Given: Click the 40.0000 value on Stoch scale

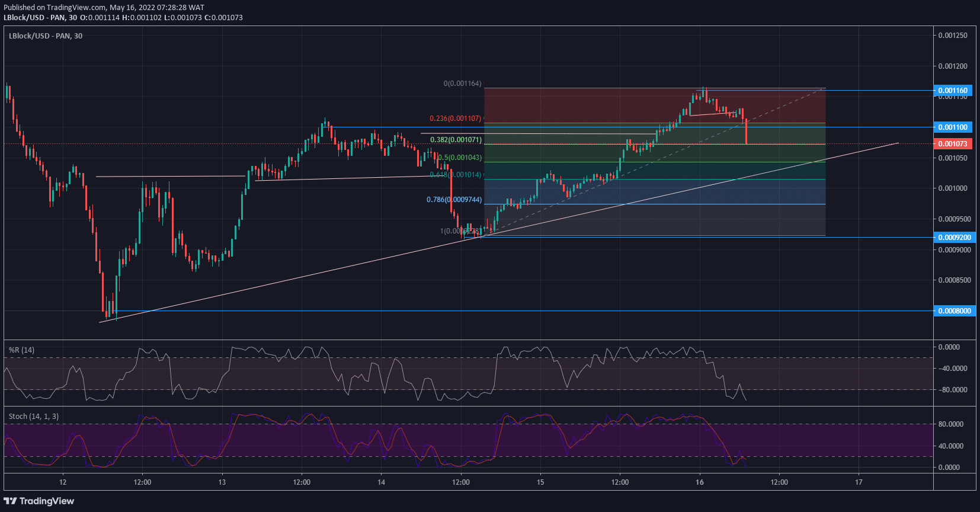Looking at the screenshot, I should click(x=951, y=446).
